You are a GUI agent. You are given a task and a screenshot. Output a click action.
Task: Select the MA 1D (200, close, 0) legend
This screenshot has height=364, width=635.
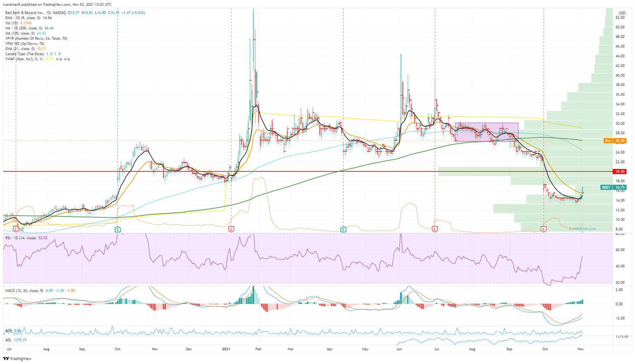pyautogui.click(x=29, y=28)
